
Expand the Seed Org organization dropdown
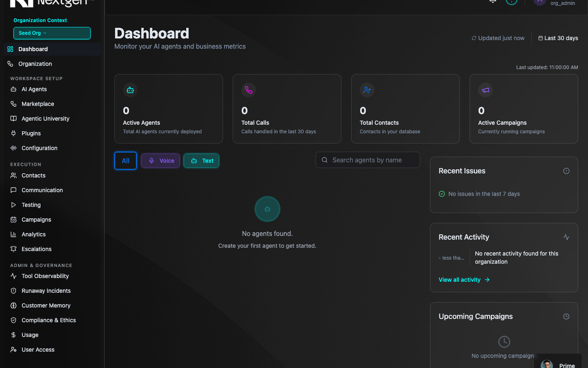(x=52, y=33)
